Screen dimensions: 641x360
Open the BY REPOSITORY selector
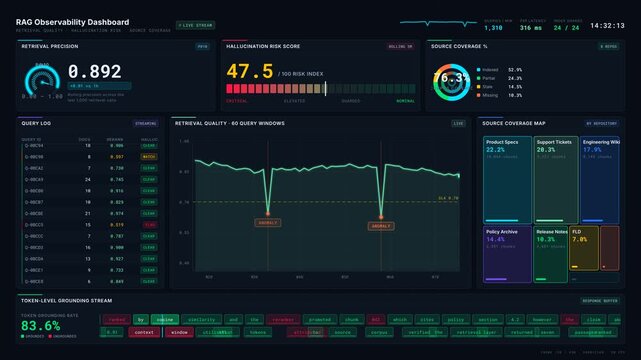601,123
